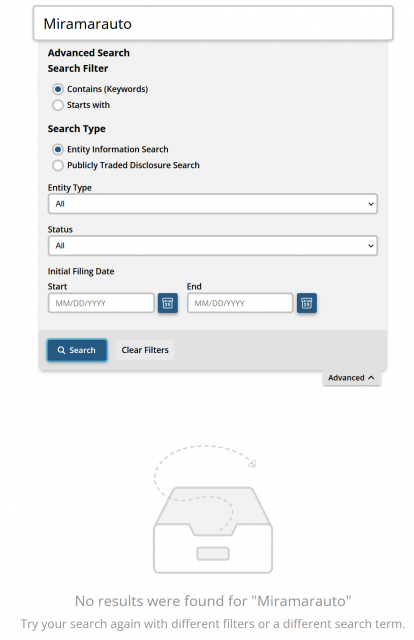Run search with the Search button

[77, 350]
